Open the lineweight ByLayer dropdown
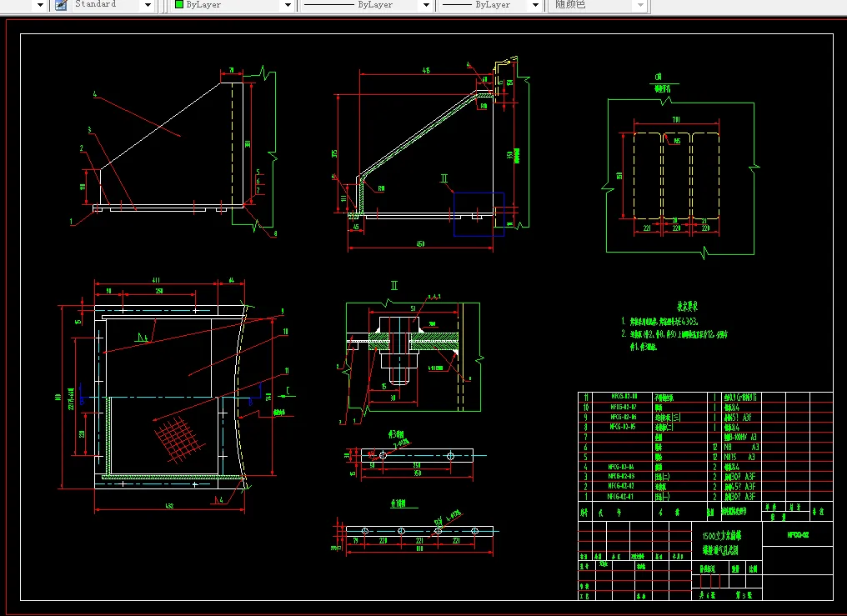847x616 pixels. 535,5
